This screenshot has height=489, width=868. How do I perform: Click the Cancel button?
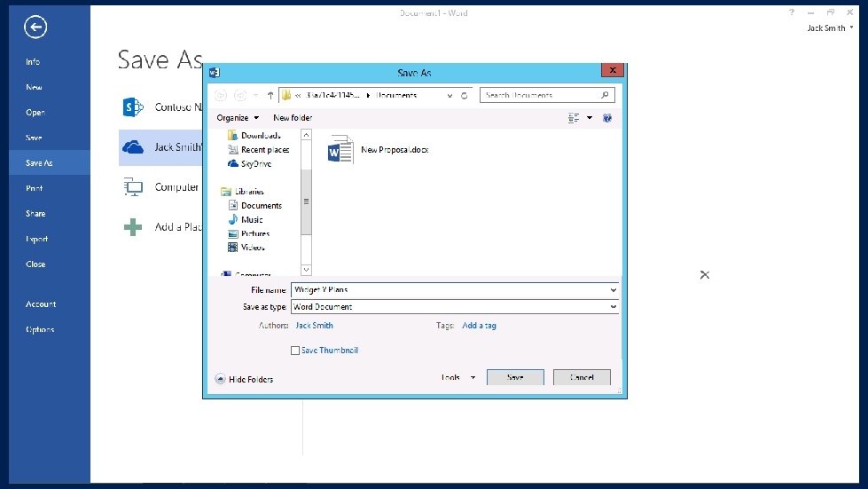pos(582,377)
